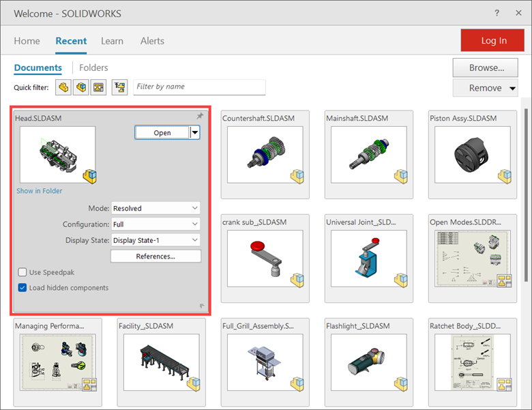Open the Ratchet Body drawing thumbnail
Screen dimensions: 532x410
pyautogui.click(x=473, y=362)
